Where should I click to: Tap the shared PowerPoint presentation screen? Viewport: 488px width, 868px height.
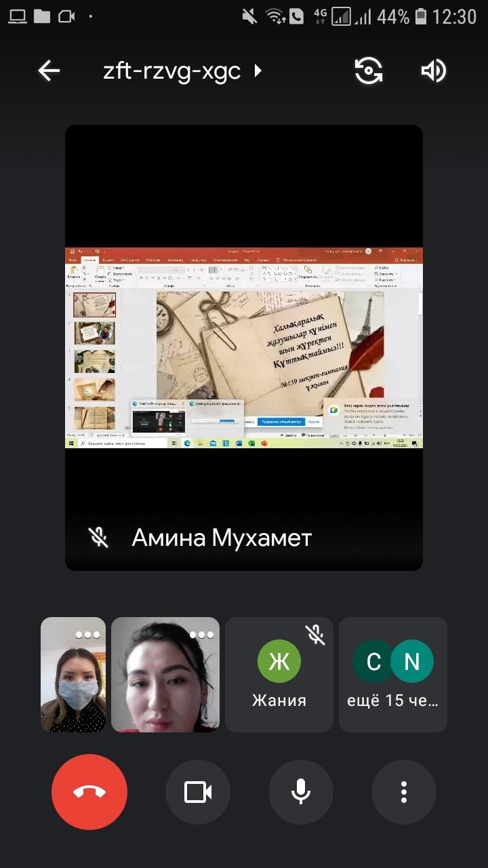pos(244,347)
